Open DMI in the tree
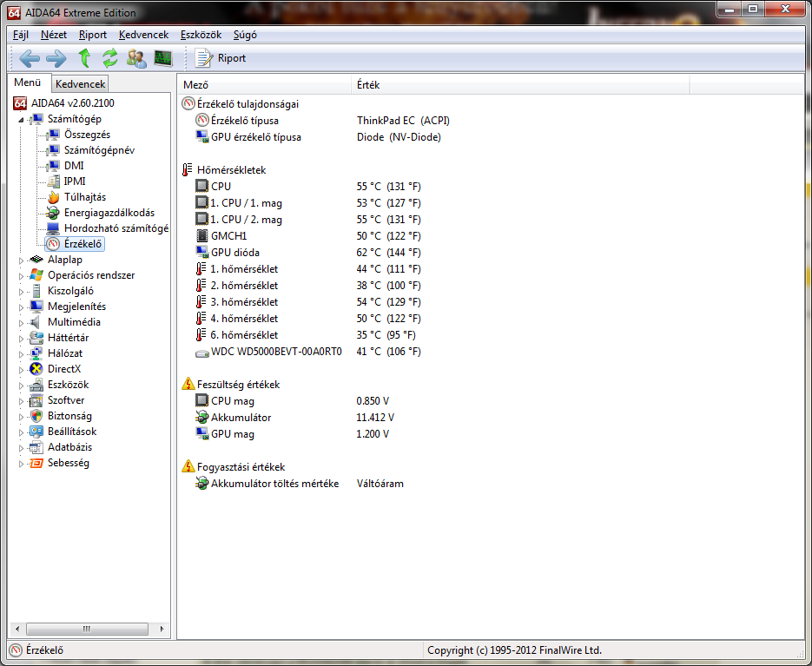 pos(74,166)
